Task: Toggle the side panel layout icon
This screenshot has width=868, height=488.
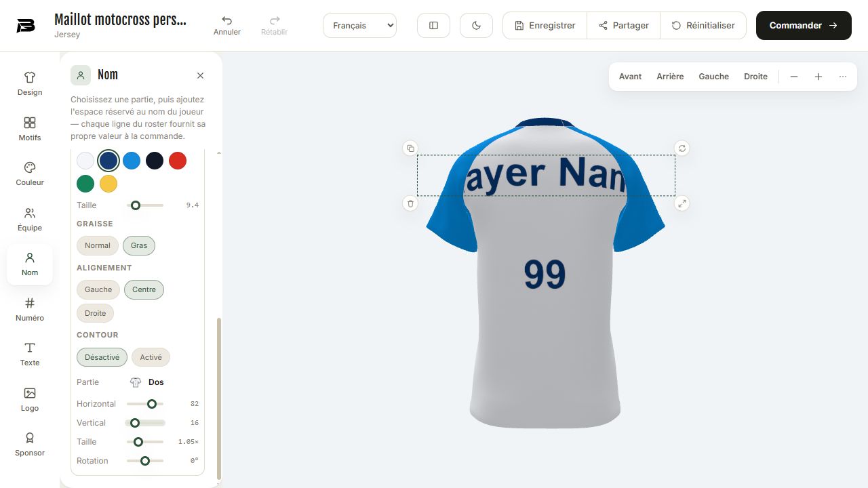Action: (x=434, y=26)
